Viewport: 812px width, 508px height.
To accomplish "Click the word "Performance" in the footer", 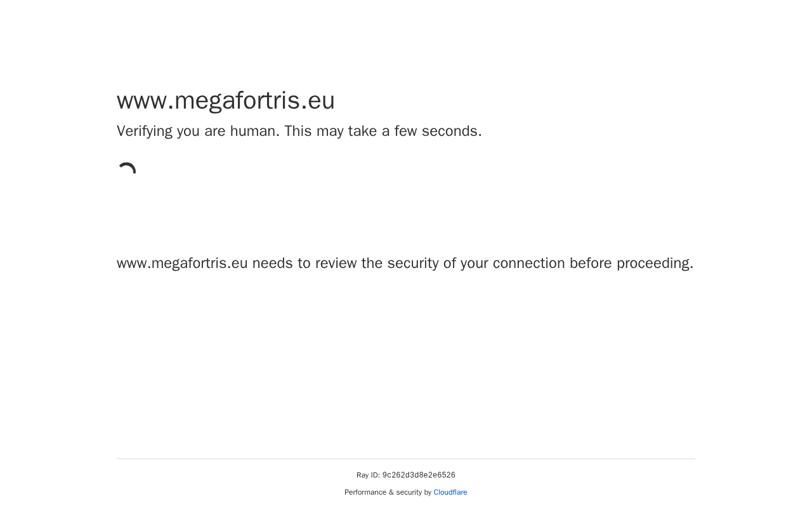I will click(365, 492).
